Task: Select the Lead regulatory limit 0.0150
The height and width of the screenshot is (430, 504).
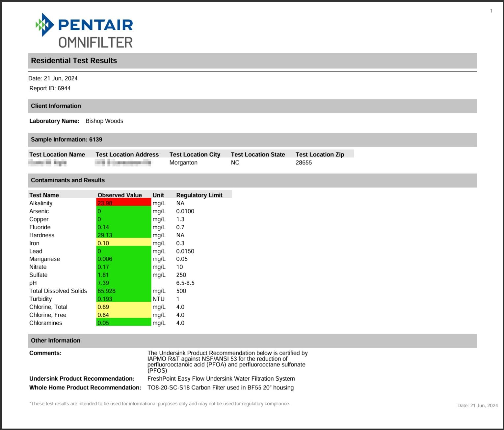Action: point(185,251)
